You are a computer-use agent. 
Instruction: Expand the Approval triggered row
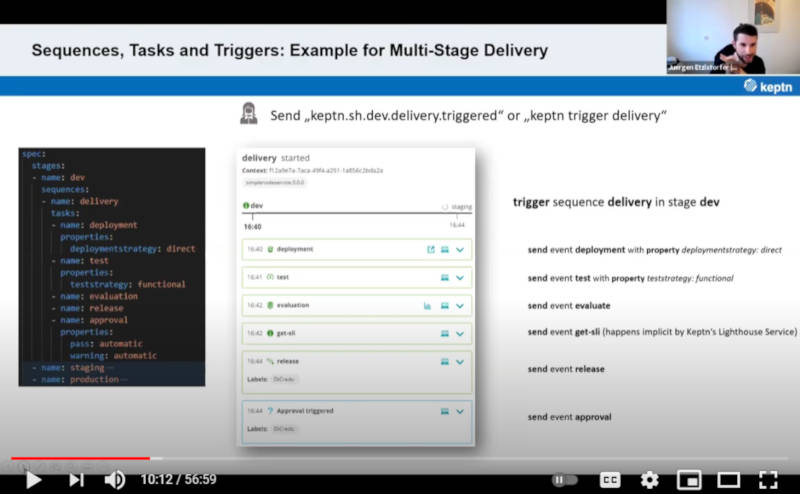click(x=460, y=411)
